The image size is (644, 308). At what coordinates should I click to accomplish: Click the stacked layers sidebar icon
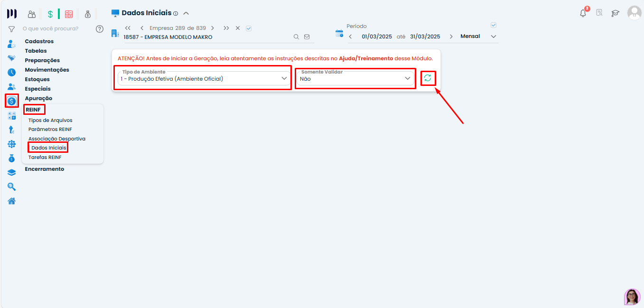point(12,172)
